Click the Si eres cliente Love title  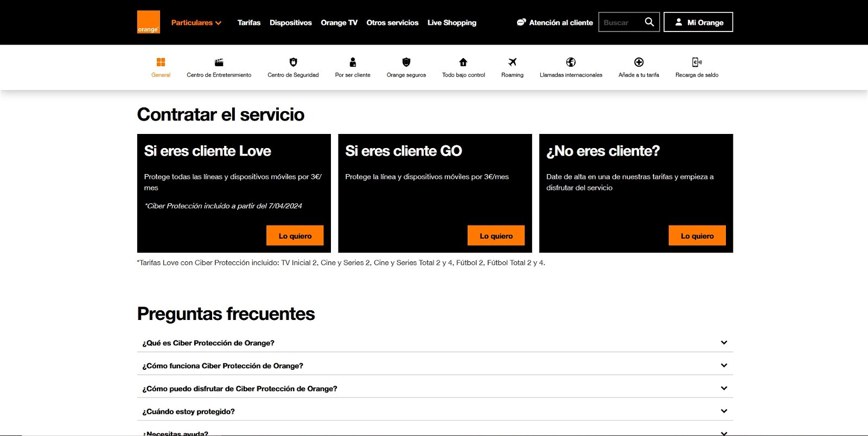click(x=208, y=151)
